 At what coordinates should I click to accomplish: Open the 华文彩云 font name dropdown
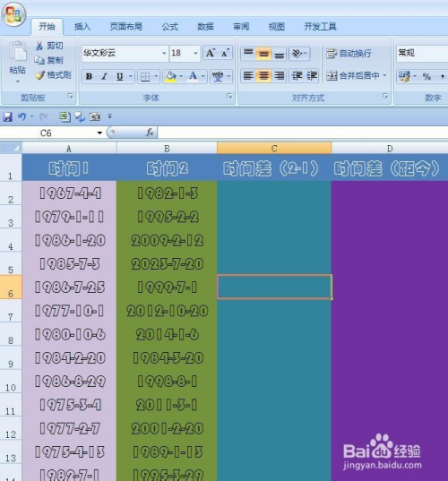[164, 53]
